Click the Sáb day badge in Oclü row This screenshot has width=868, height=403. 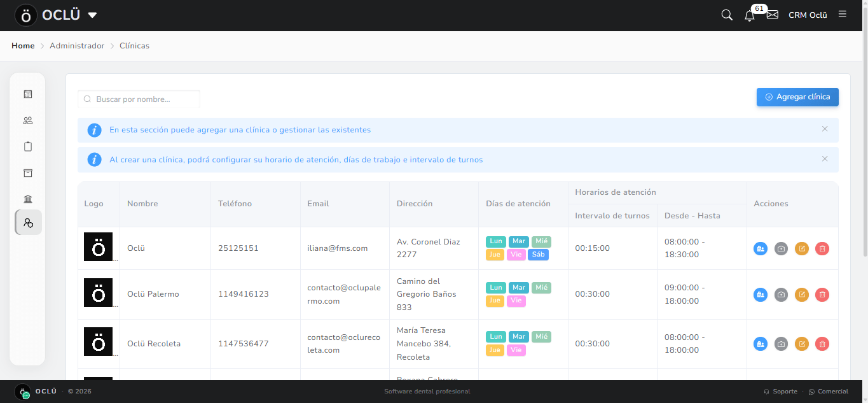point(538,255)
